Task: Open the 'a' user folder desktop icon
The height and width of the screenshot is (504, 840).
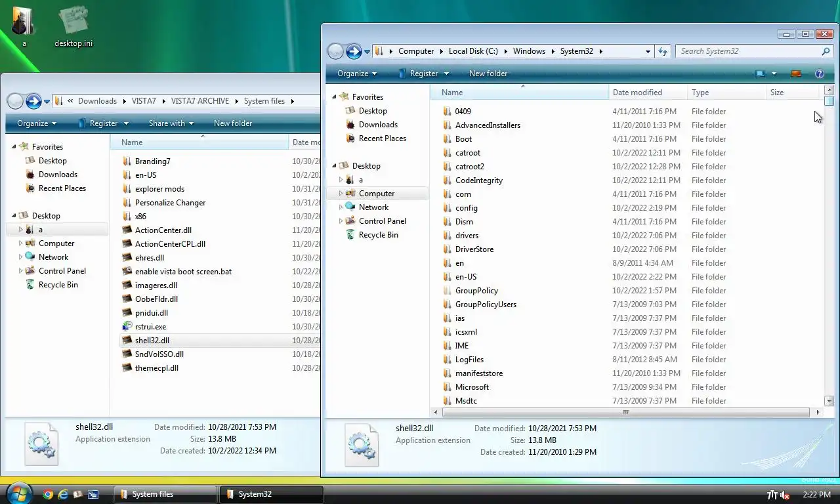Action: [24, 26]
